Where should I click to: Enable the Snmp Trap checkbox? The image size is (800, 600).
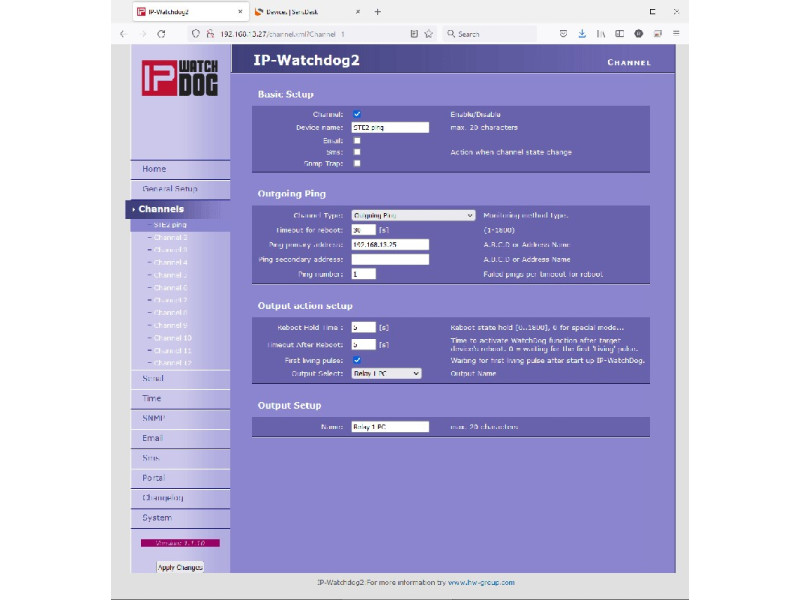357,164
